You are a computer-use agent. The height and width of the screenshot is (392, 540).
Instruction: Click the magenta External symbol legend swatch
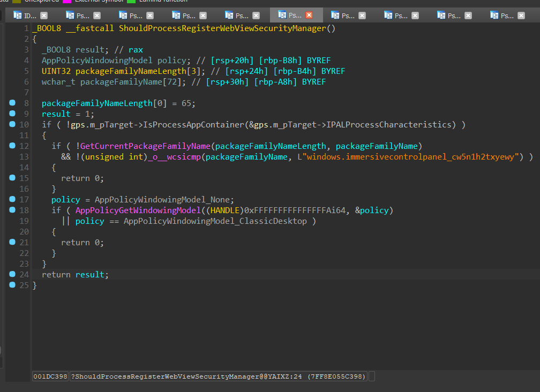67,1
